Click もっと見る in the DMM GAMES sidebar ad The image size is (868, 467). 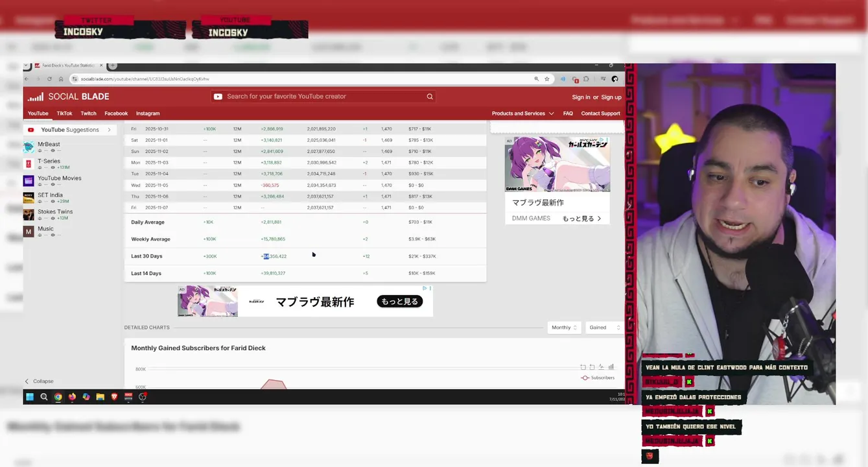(x=581, y=219)
